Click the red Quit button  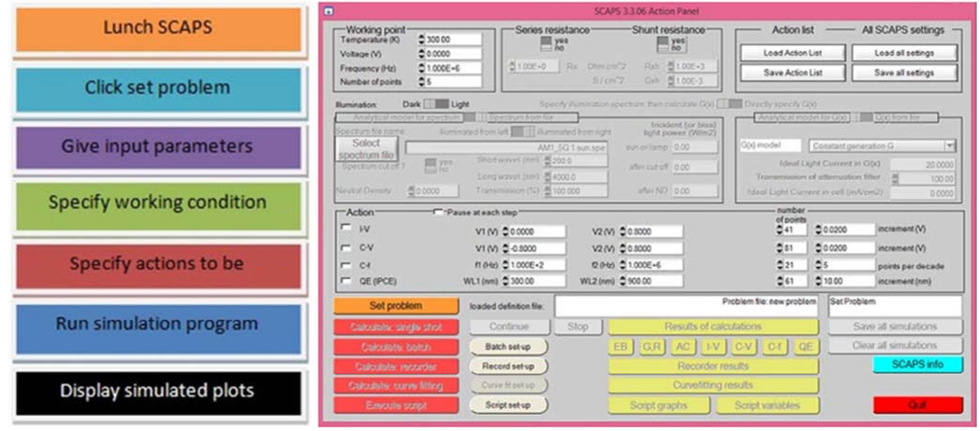click(918, 405)
